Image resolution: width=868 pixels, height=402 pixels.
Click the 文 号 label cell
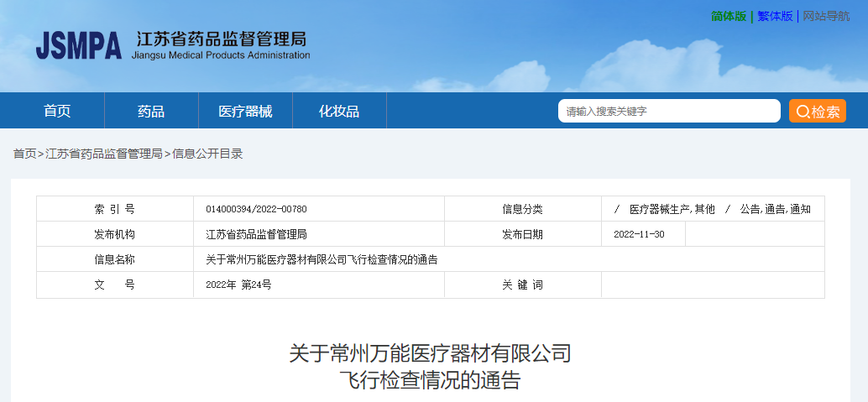tap(115, 285)
